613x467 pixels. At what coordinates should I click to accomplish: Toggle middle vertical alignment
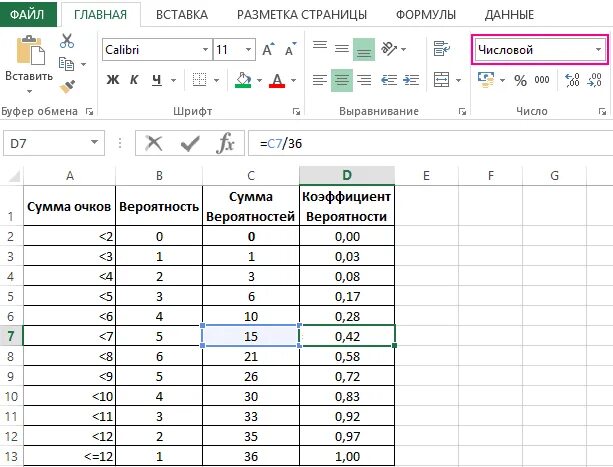tap(342, 49)
